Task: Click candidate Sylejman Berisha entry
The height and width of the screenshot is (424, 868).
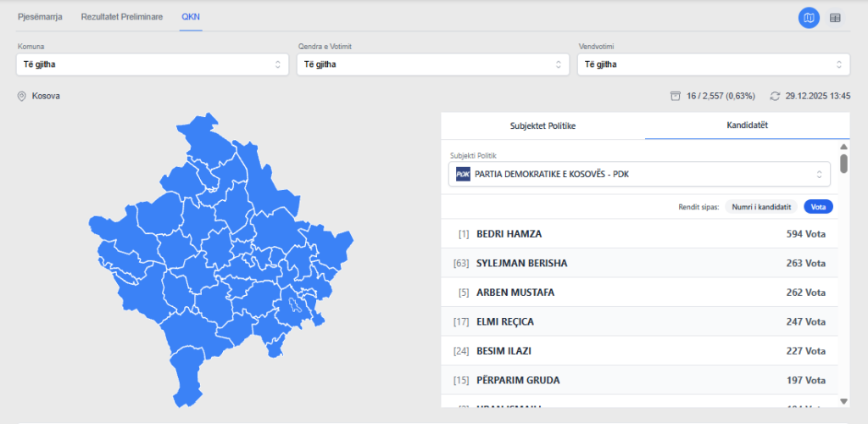Action: click(x=639, y=263)
